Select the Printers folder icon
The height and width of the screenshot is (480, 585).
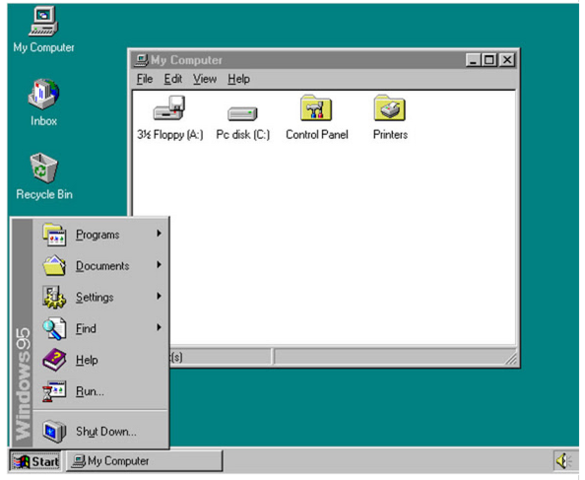point(390,108)
